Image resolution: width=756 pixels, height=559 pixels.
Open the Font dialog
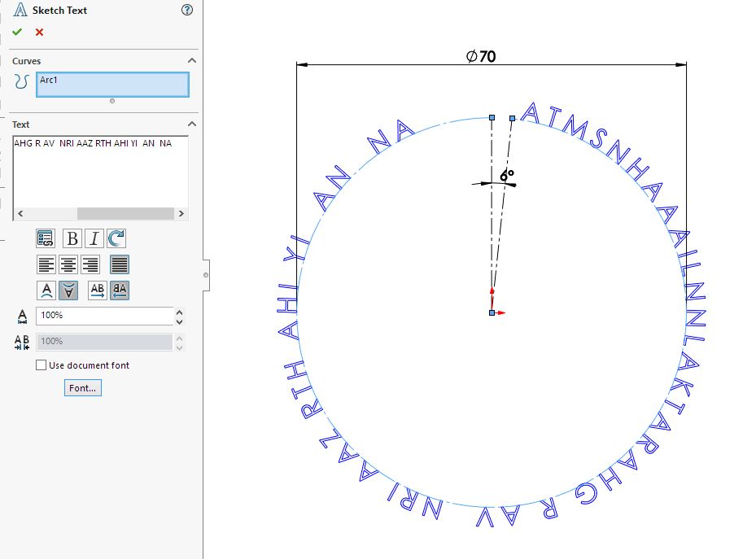81,388
